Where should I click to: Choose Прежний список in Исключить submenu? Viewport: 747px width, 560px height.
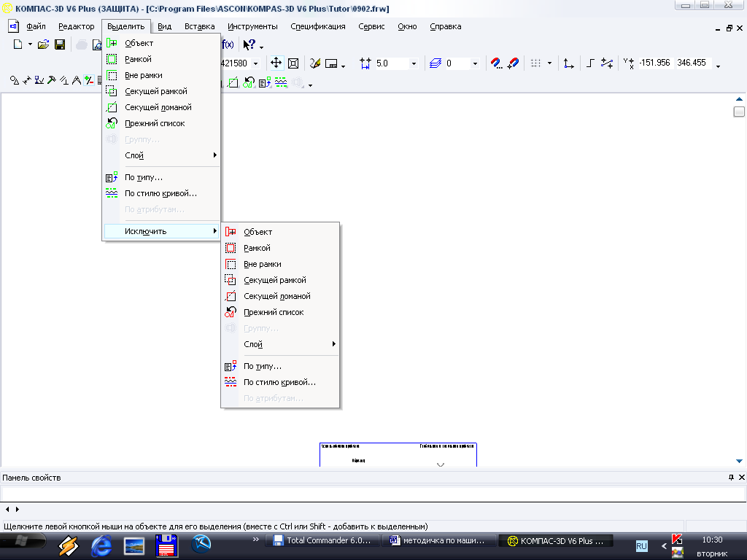click(281, 312)
